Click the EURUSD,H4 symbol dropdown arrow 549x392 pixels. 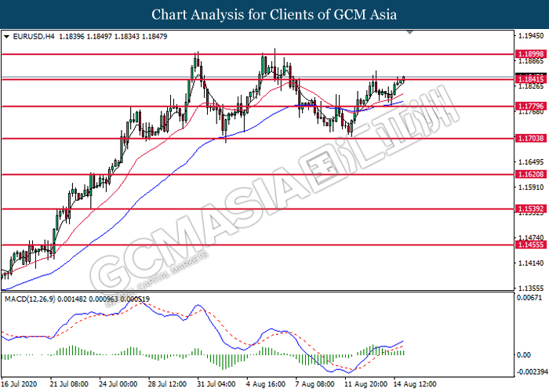click(6, 36)
